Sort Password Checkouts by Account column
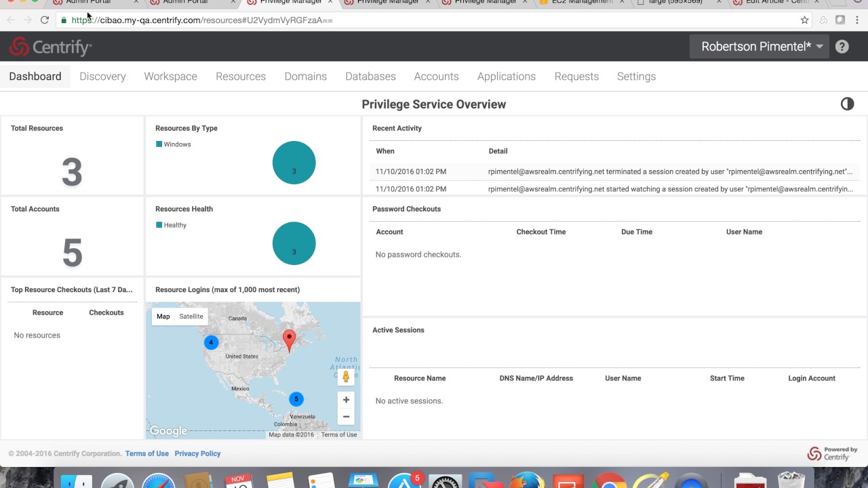 click(x=389, y=232)
